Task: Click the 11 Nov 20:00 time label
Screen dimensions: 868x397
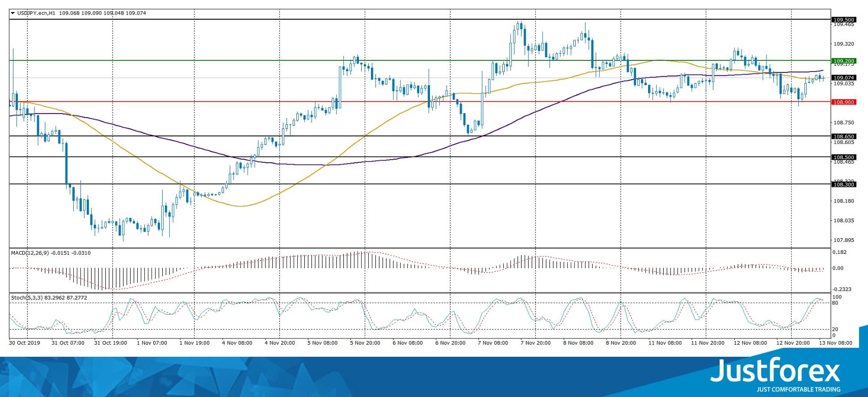Action: click(x=708, y=343)
